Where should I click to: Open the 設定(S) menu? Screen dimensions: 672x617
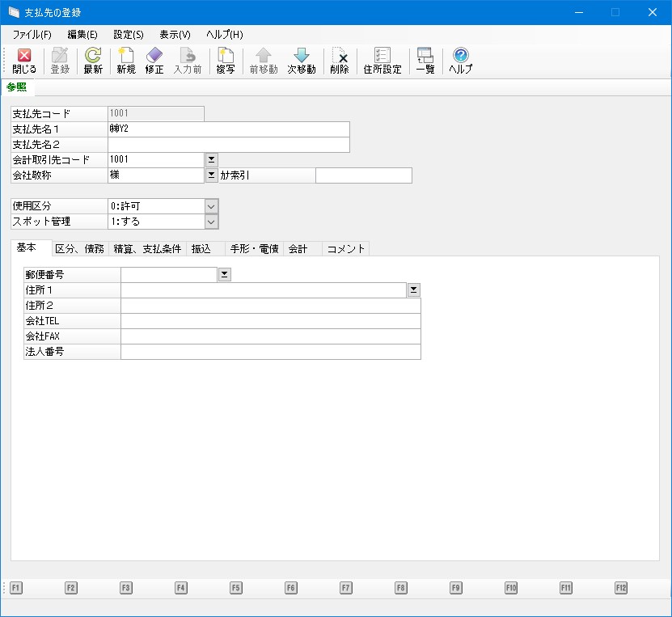[x=129, y=35]
